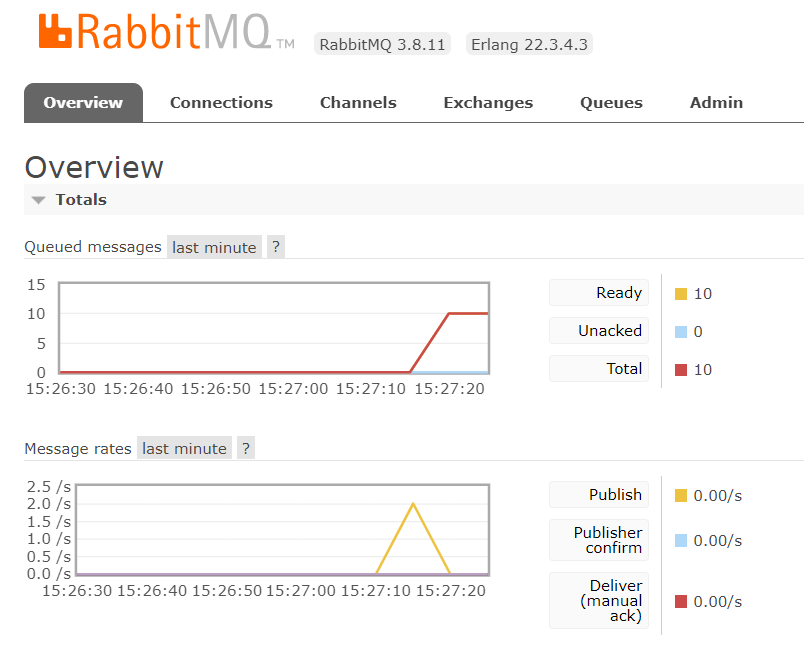The width and height of the screenshot is (804, 667).
Task: Click the RabbitMQ 3.8.11 version badge
Action: (383, 44)
